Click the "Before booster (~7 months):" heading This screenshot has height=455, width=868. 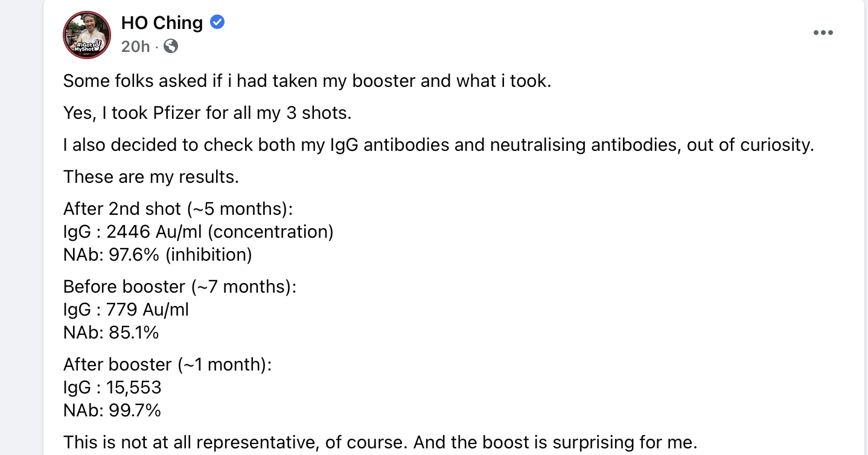180,286
